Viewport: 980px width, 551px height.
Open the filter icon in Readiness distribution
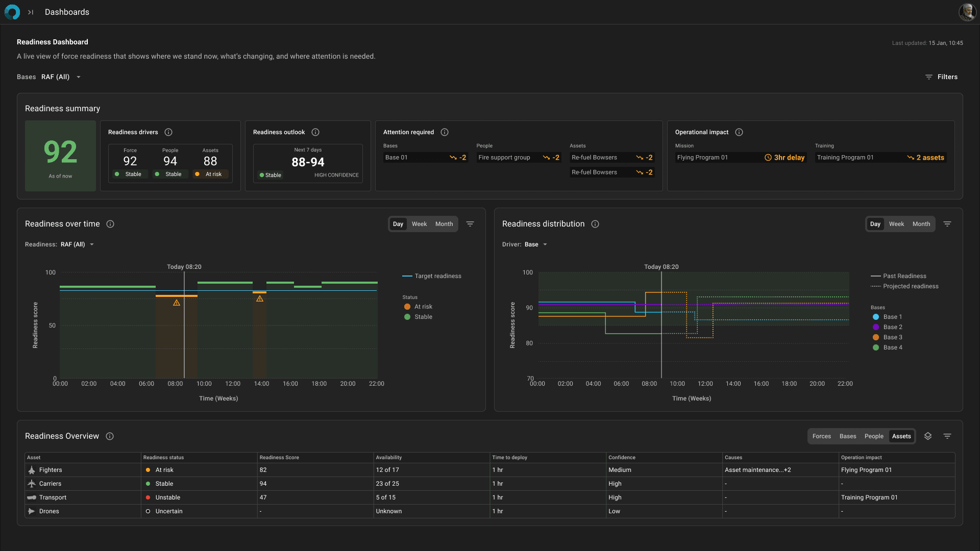947,224
